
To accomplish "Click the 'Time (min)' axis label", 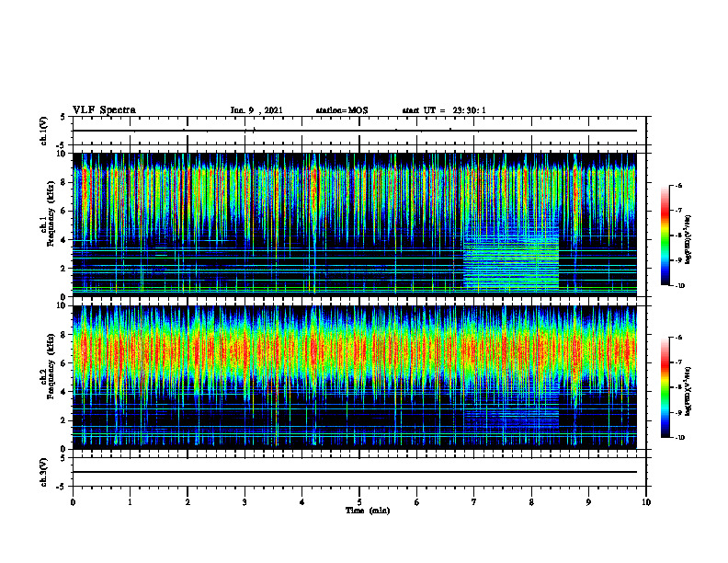I will point(368,511).
